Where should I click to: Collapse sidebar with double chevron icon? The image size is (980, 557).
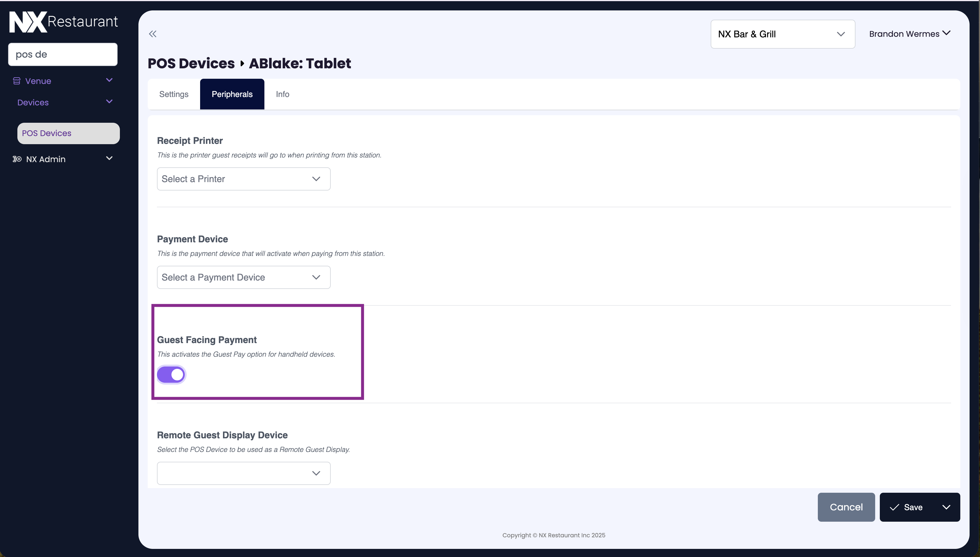[x=153, y=34]
